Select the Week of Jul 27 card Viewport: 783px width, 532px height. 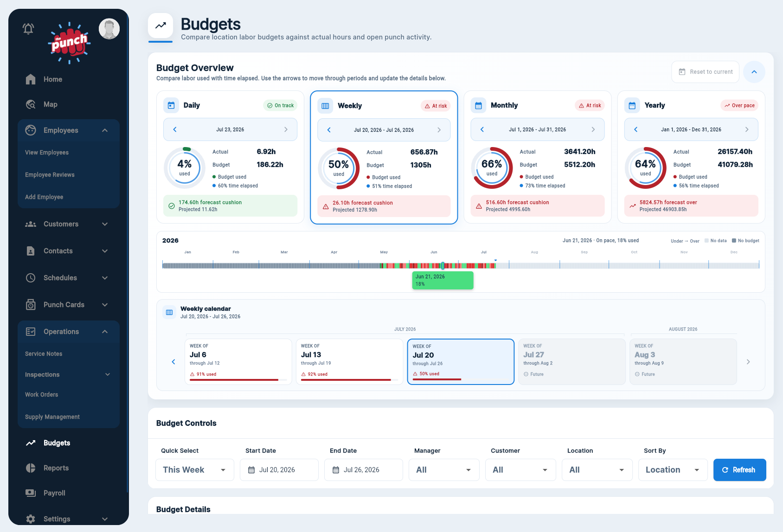[x=572, y=362]
